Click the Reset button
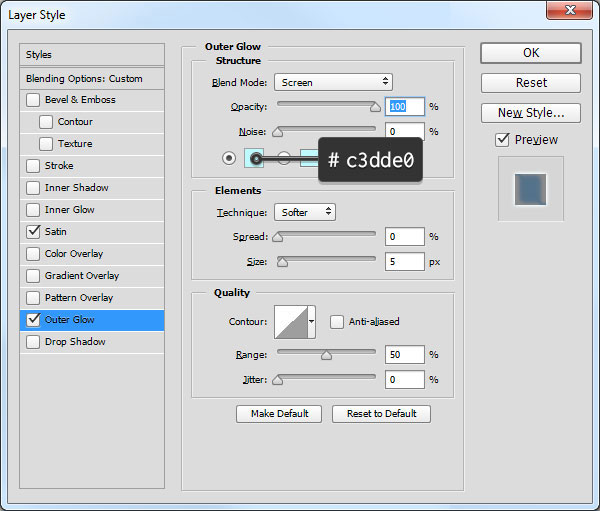This screenshot has width=600, height=511. (531, 83)
